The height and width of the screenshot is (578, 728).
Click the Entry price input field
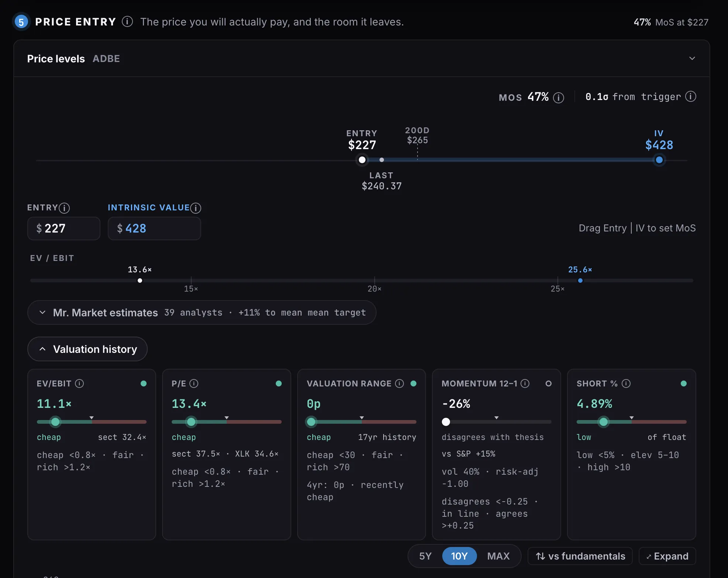(64, 228)
